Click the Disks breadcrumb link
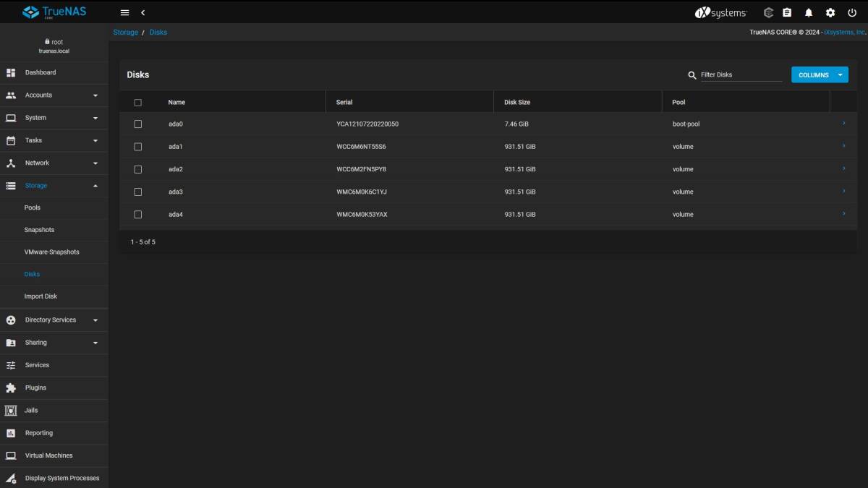 (158, 33)
